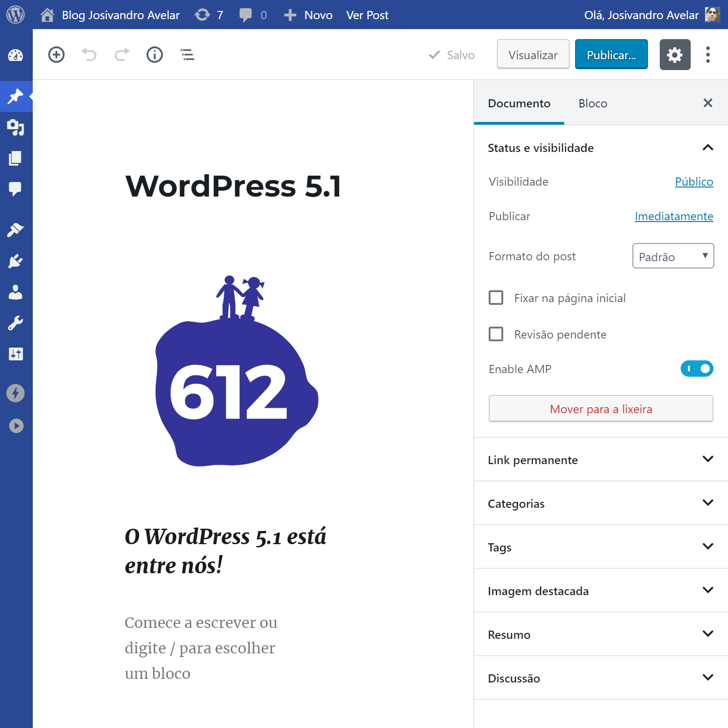Open Comments icon in sidebar
This screenshot has width=728, height=728.
(15, 189)
